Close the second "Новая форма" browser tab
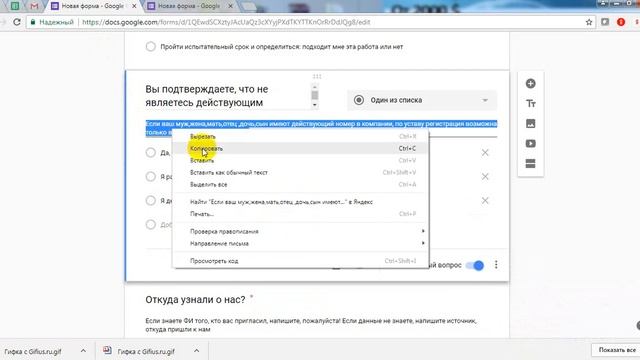Viewport: 640px width, 360px height. (x=230, y=6)
